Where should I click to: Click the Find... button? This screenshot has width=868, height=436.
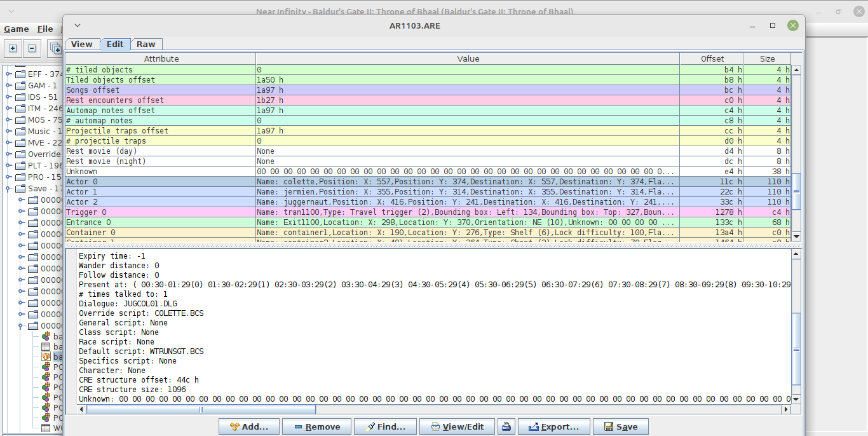385,426
